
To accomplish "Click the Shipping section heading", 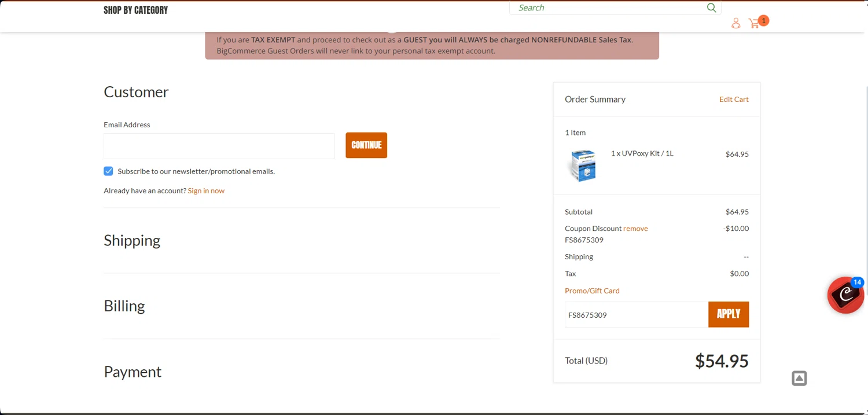I will 132,240.
